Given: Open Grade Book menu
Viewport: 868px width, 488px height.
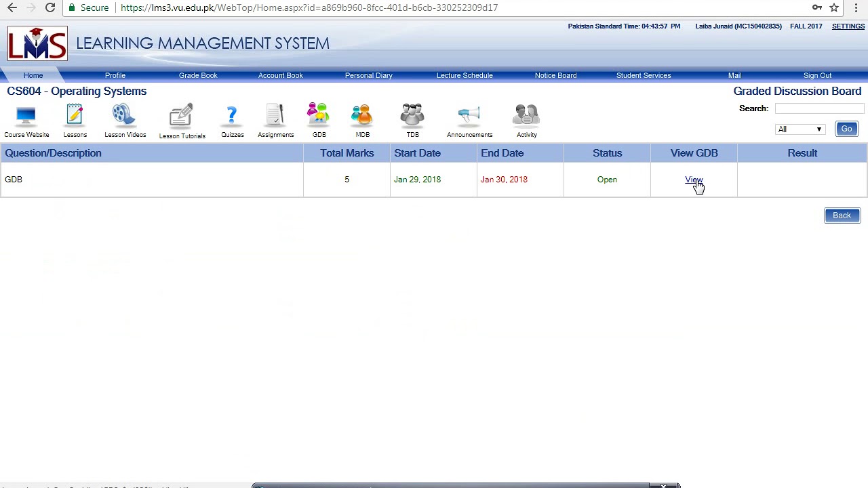Looking at the screenshot, I should click(198, 75).
